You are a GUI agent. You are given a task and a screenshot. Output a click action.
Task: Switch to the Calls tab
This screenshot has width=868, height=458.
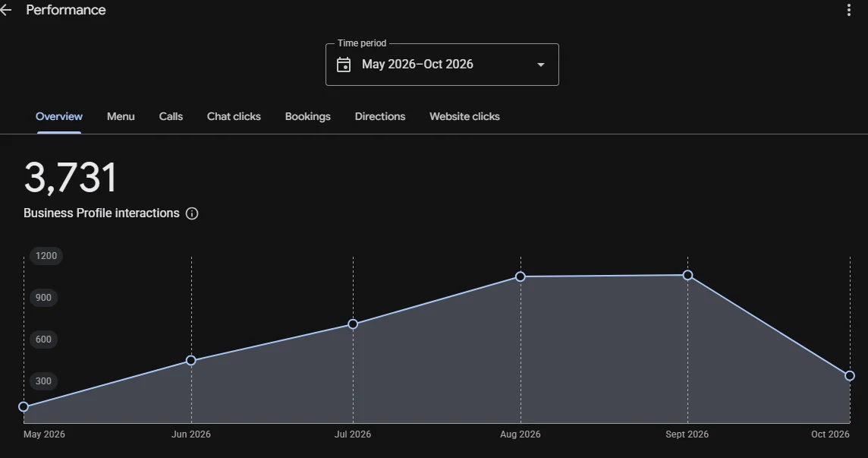click(x=171, y=116)
